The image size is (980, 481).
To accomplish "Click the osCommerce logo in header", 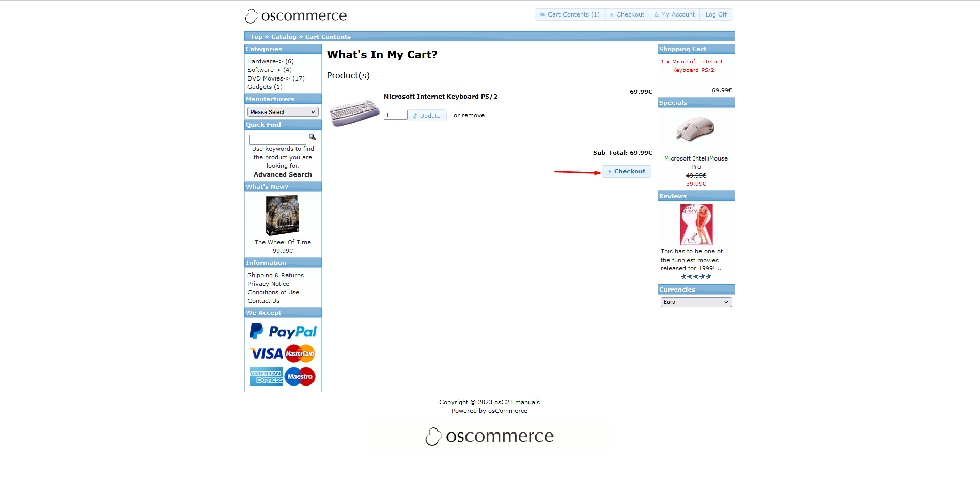I will click(x=296, y=16).
